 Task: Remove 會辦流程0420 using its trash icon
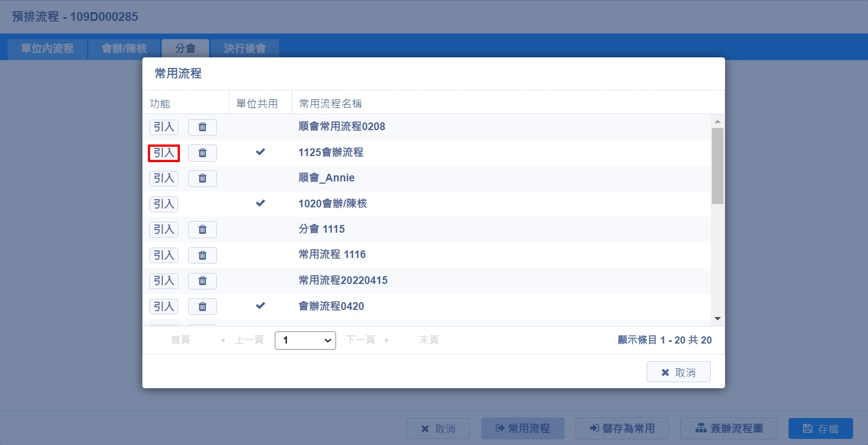pyautogui.click(x=202, y=307)
